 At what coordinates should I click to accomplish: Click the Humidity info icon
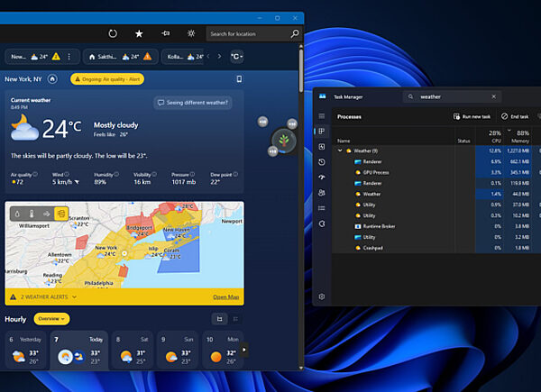116,174
